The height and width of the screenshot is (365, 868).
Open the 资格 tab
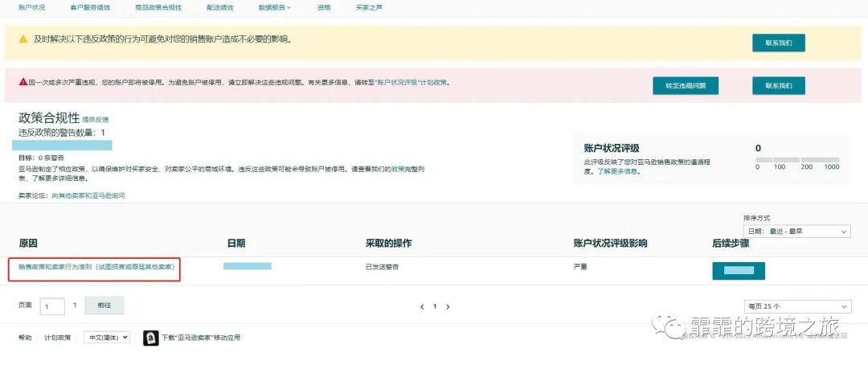coord(325,8)
